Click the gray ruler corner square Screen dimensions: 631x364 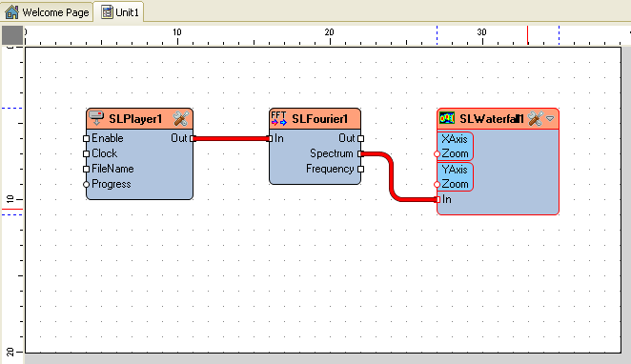[12, 35]
